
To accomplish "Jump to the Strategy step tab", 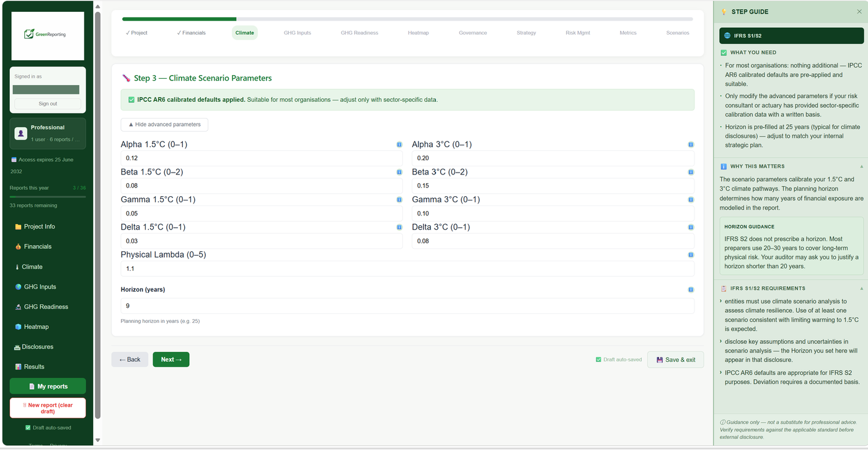I will click(x=526, y=33).
